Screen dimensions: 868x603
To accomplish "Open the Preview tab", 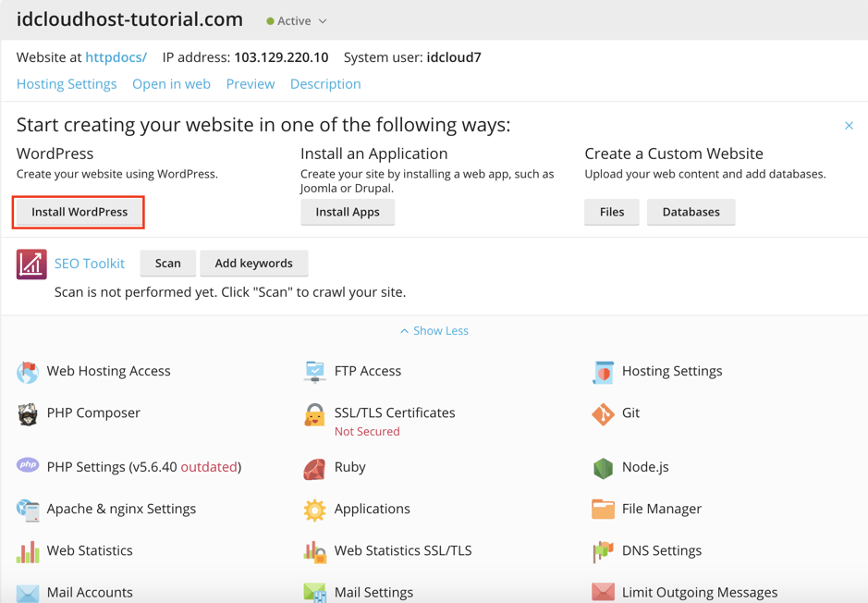I will point(250,83).
